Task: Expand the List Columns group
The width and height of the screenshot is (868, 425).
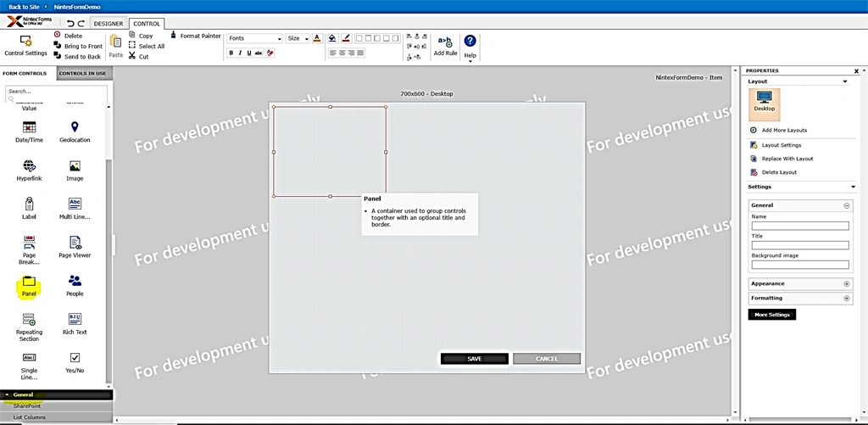Action: click(x=56, y=417)
